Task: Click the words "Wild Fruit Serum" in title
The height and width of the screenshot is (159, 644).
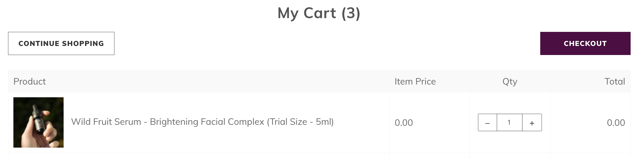Action: point(106,122)
